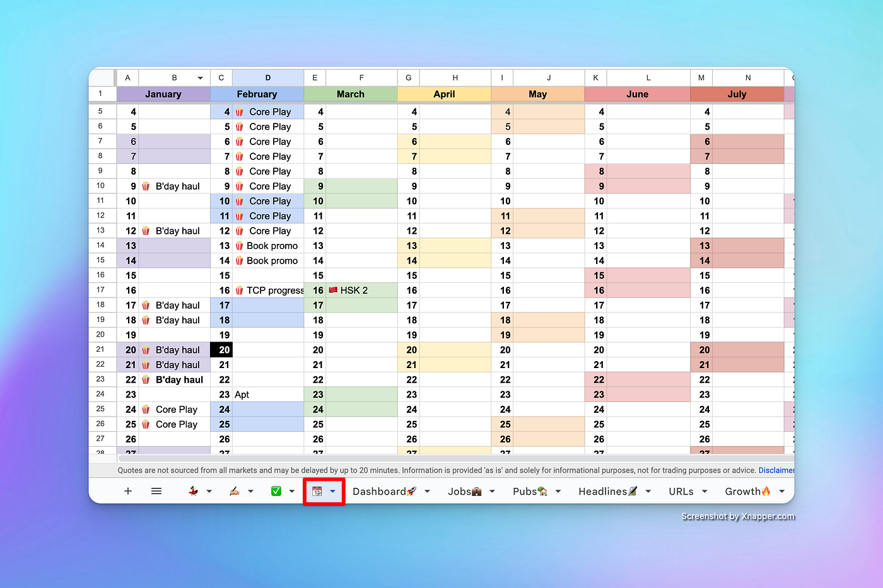The height and width of the screenshot is (588, 883).
Task: Switch to the Headlines sheet tab
Action: [607, 491]
